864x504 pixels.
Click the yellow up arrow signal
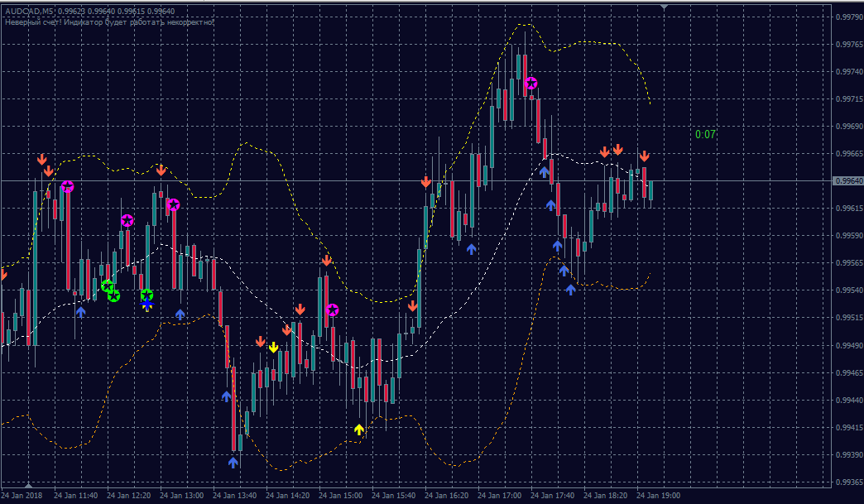pyautogui.click(x=359, y=430)
